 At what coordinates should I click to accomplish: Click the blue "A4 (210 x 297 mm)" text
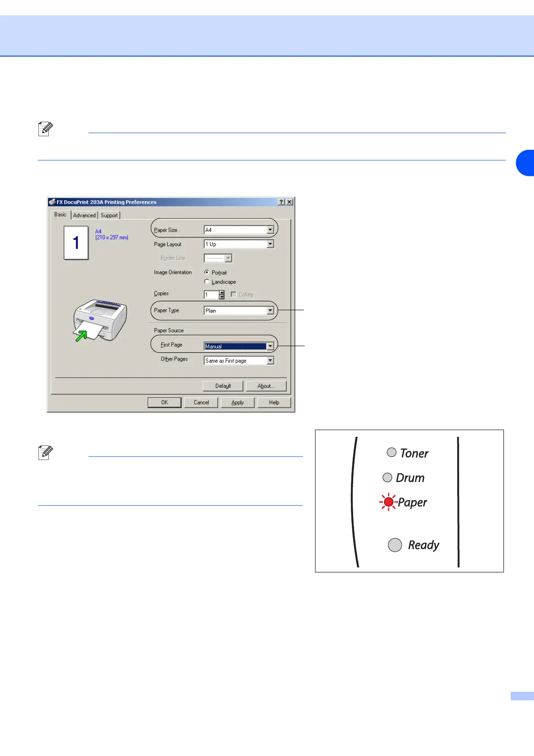coord(112,234)
